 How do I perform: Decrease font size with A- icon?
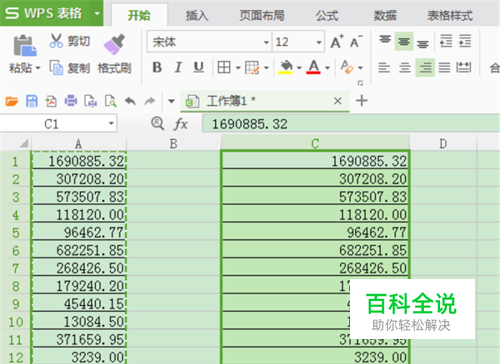(x=356, y=42)
